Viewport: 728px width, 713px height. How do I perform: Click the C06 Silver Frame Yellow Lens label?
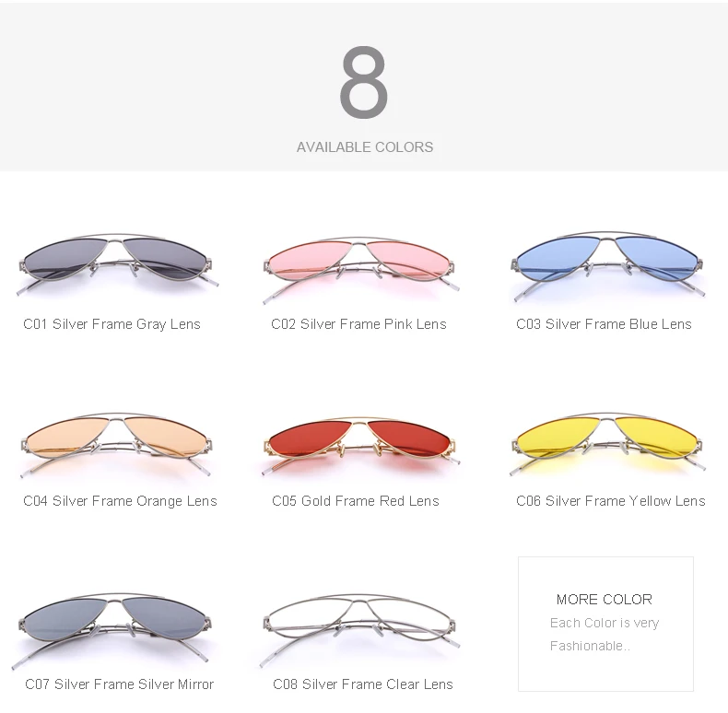coord(611,501)
